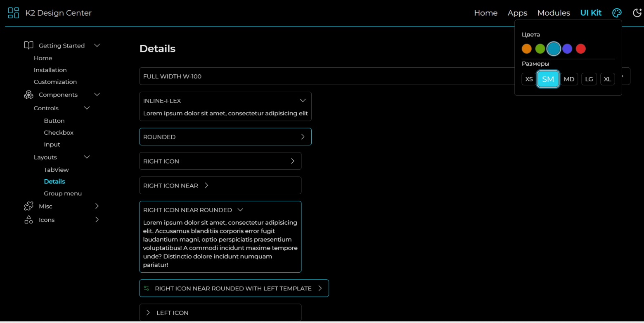Collapse the INLINE-FLEX details section
This screenshot has height=323, width=644.
[x=303, y=100]
